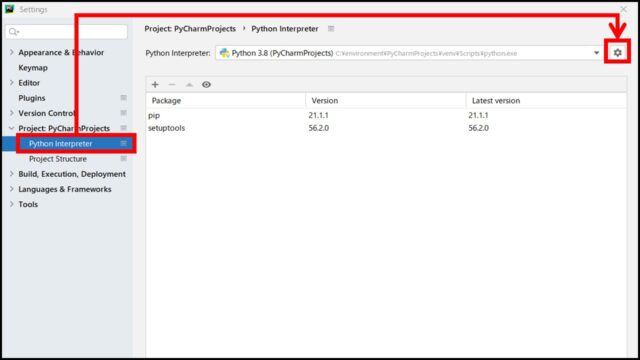Image resolution: width=640 pixels, height=360 pixels.
Task: Expand the Appearance & Behavior section
Action: (x=11, y=52)
